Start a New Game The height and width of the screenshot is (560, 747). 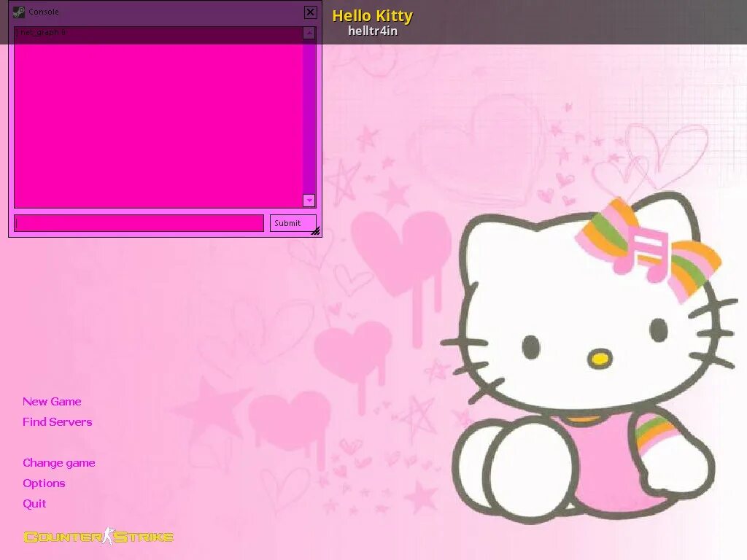52,402
